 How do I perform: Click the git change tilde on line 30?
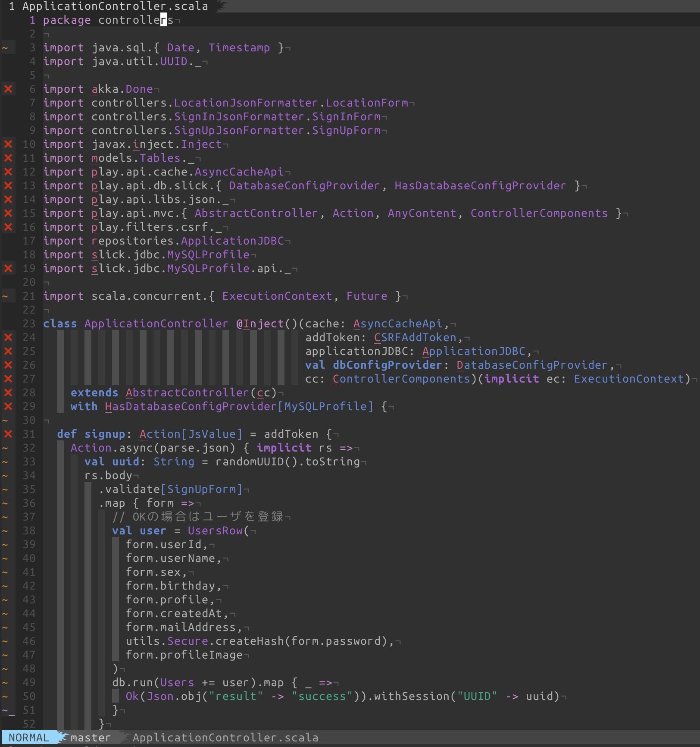[x=5, y=421]
